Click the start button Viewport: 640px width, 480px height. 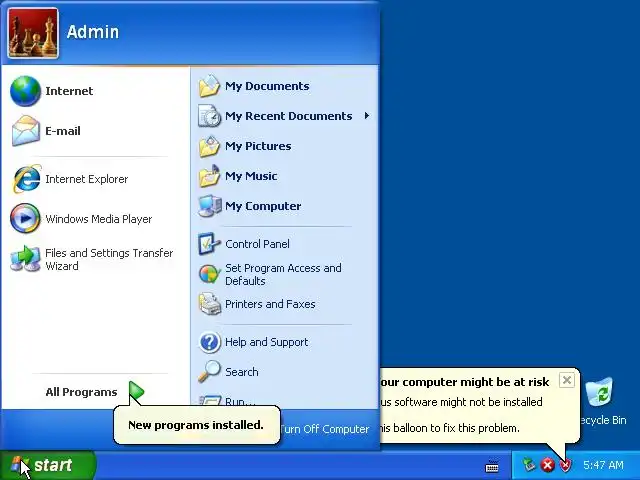coord(48,465)
